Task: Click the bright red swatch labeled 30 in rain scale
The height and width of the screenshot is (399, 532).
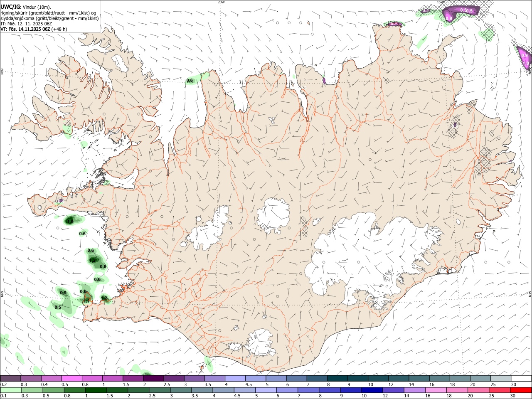Action: 521,390
